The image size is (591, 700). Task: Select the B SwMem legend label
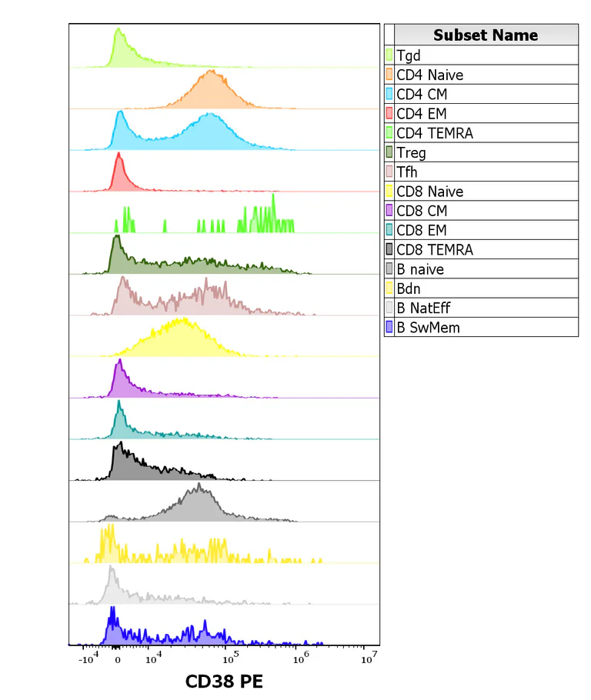point(428,327)
